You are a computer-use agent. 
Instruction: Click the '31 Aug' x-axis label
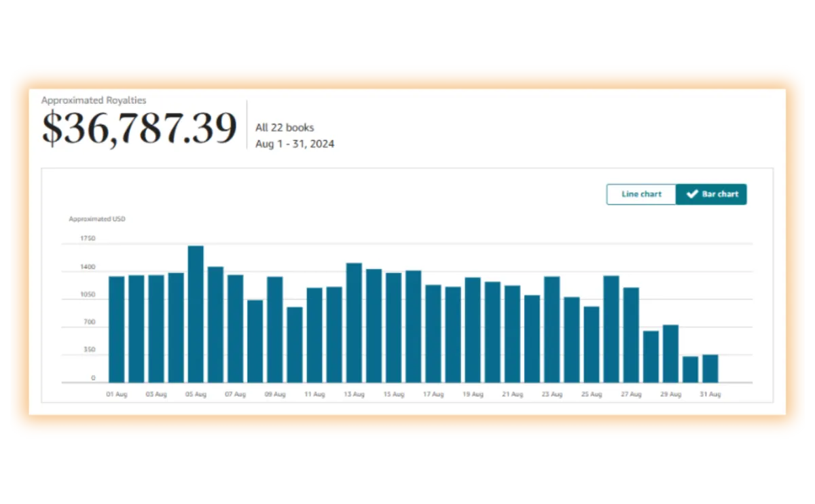(x=710, y=395)
